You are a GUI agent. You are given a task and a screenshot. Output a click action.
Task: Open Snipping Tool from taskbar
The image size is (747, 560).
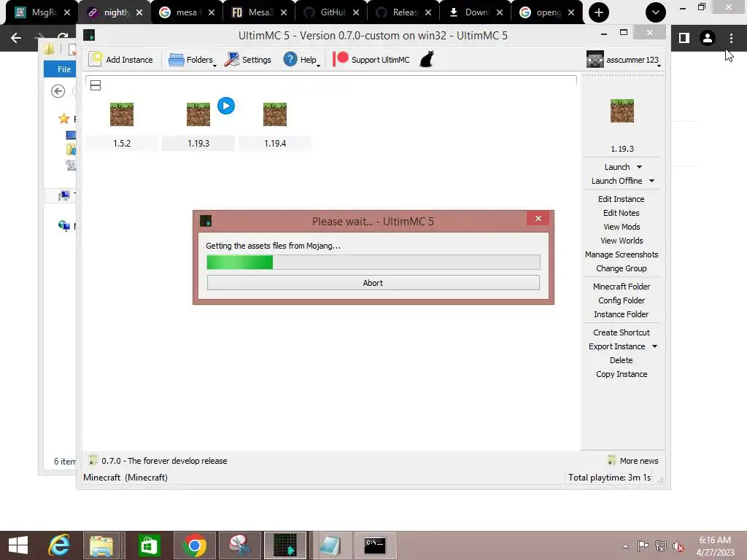point(239,545)
